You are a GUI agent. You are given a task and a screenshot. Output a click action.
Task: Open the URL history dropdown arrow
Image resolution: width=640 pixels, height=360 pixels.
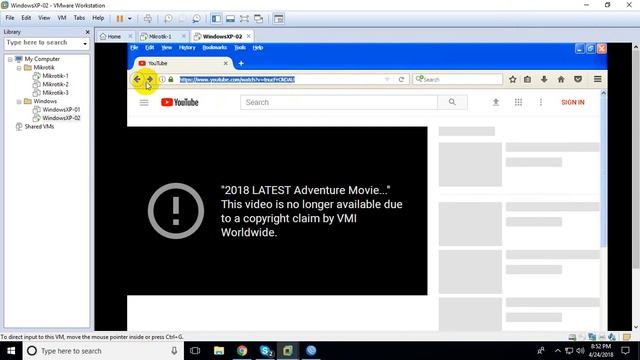(387, 79)
